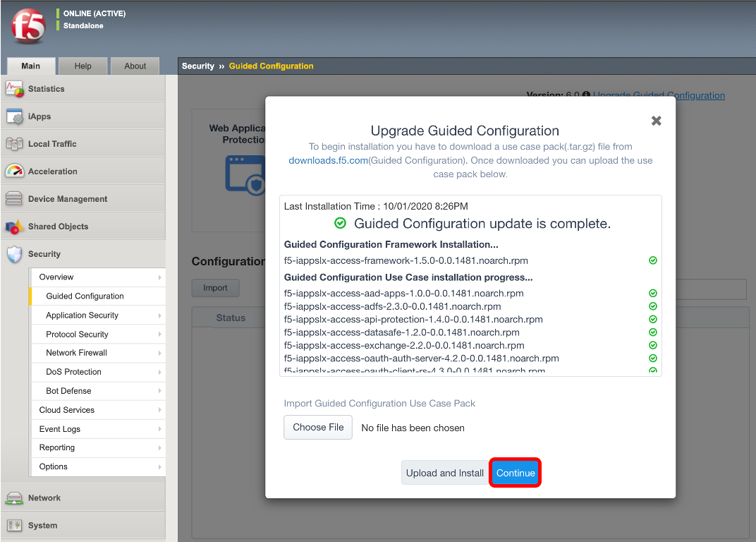Image resolution: width=756 pixels, height=542 pixels.
Task: Click the Continue button
Action: (516, 473)
